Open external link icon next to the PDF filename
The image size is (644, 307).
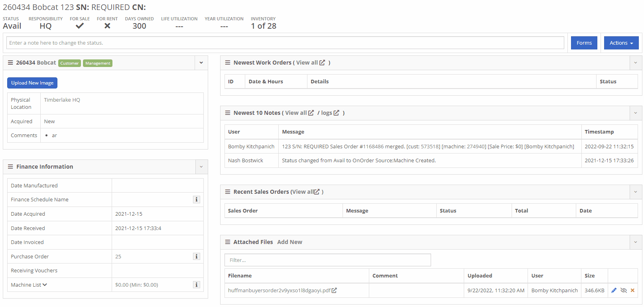click(334, 290)
